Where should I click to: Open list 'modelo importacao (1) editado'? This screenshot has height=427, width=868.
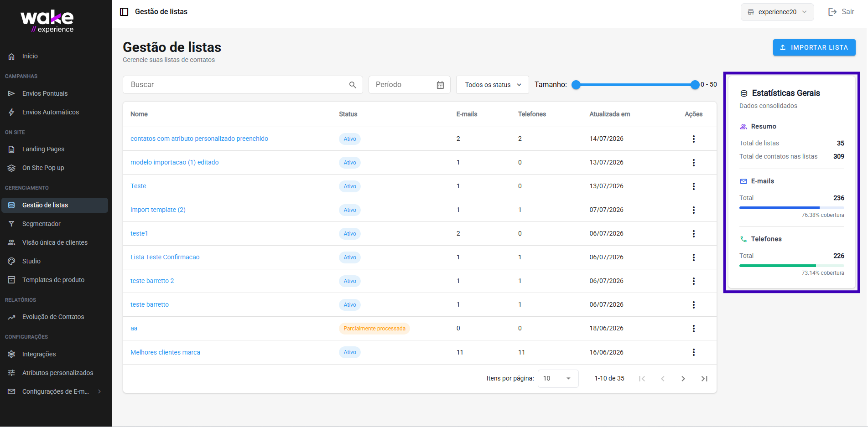click(175, 163)
